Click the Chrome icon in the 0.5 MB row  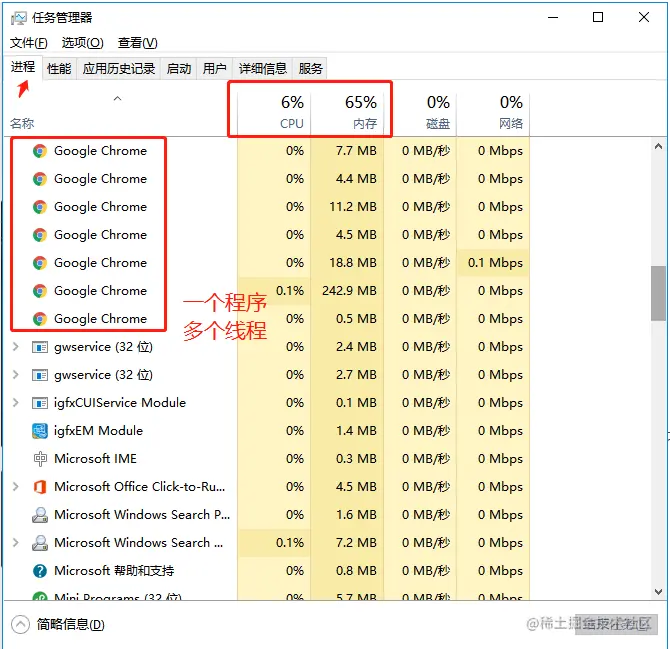pos(40,319)
